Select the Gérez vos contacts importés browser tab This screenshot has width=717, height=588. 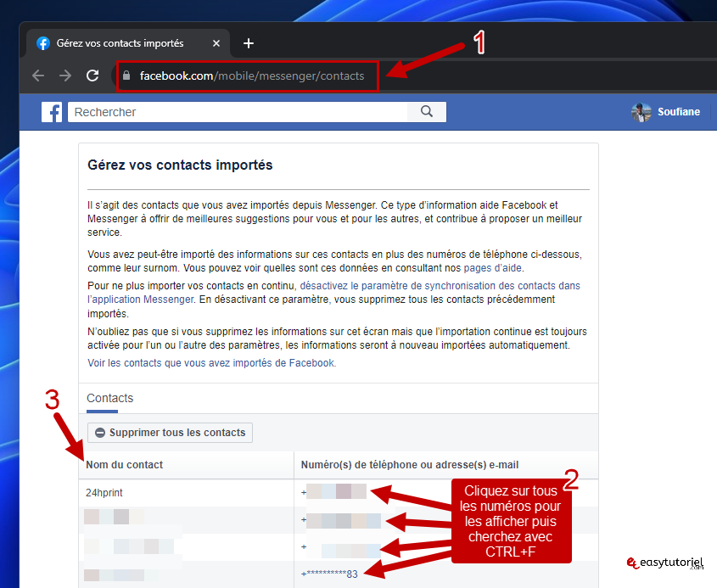pos(128,43)
